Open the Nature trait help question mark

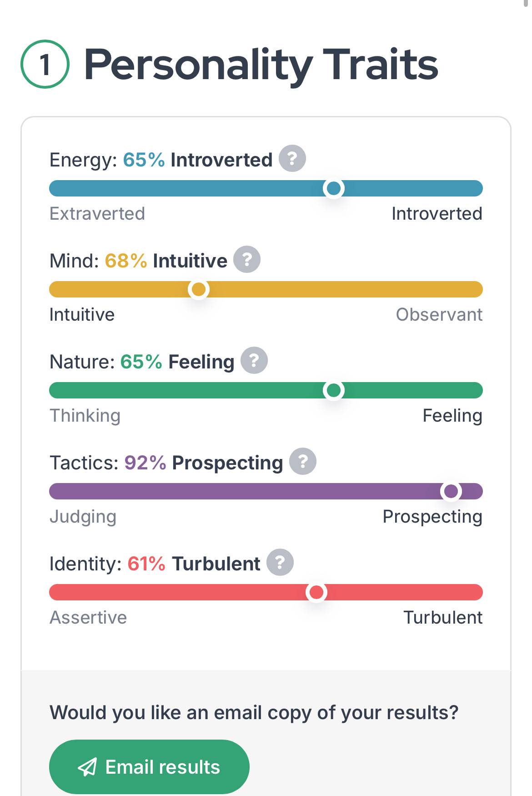[x=254, y=360]
